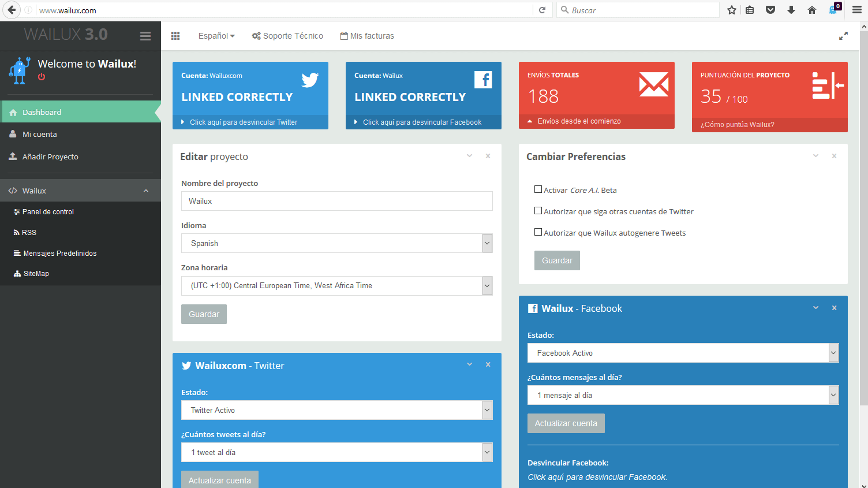Image resolution: width=868 pixels, height=488 pixels.
Task: Bookmark this page with the star icon
Action: coord(732,10)
